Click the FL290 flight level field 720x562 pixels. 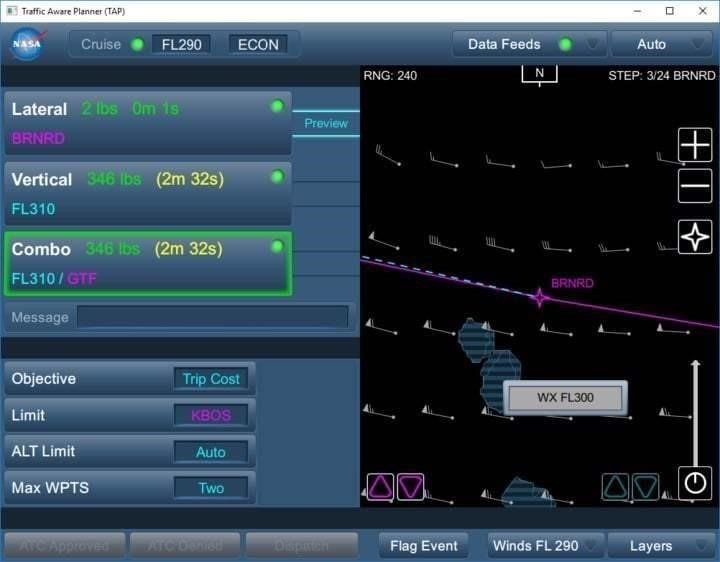click(181, 45)
